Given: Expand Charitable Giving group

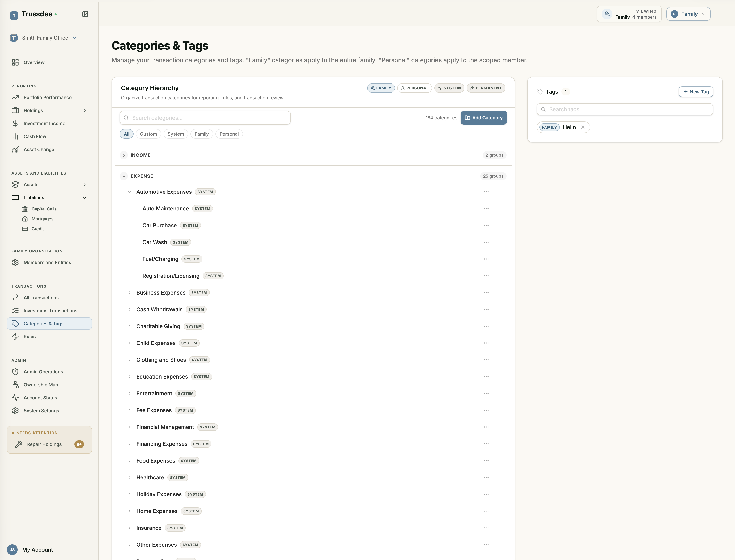Looking at the screenshot, I should click(x=129, y=326).
